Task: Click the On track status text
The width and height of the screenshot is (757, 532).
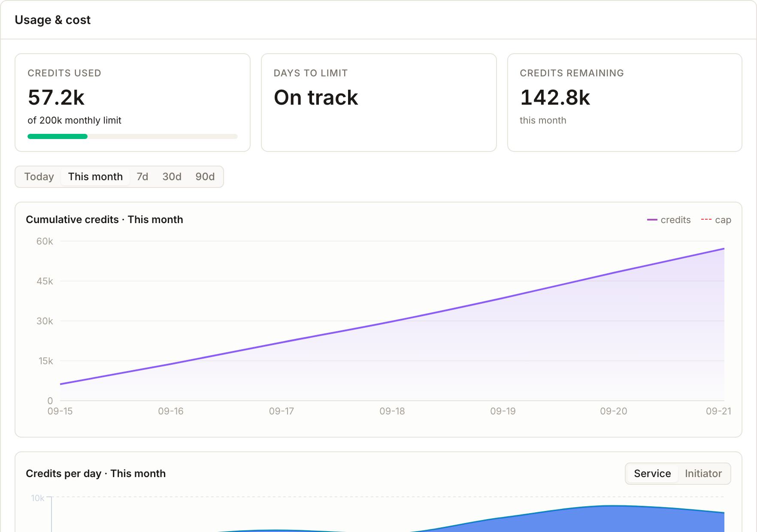Action: [x=316, y=97]
